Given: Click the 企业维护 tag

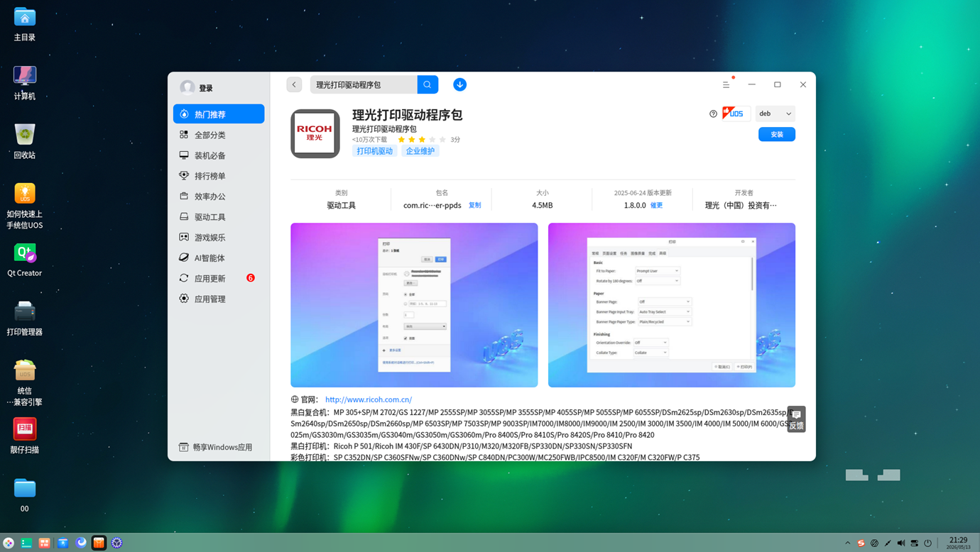Looking at the screenshot, I should [x=420, y=151].
